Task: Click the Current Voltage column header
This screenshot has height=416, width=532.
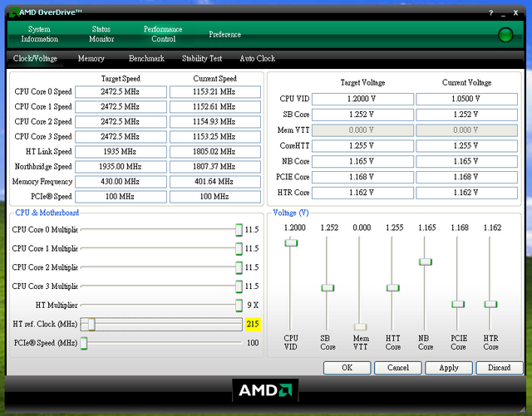Action: 466,83
